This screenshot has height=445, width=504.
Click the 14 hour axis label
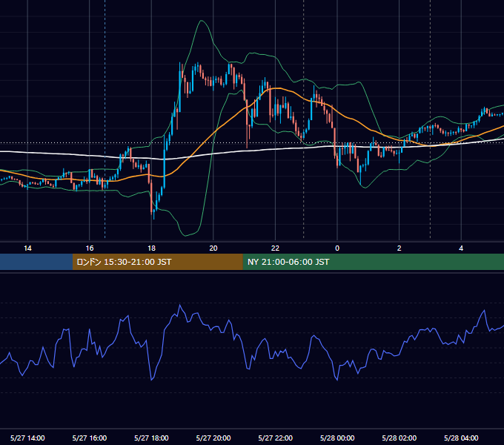[x=27, y=248]
